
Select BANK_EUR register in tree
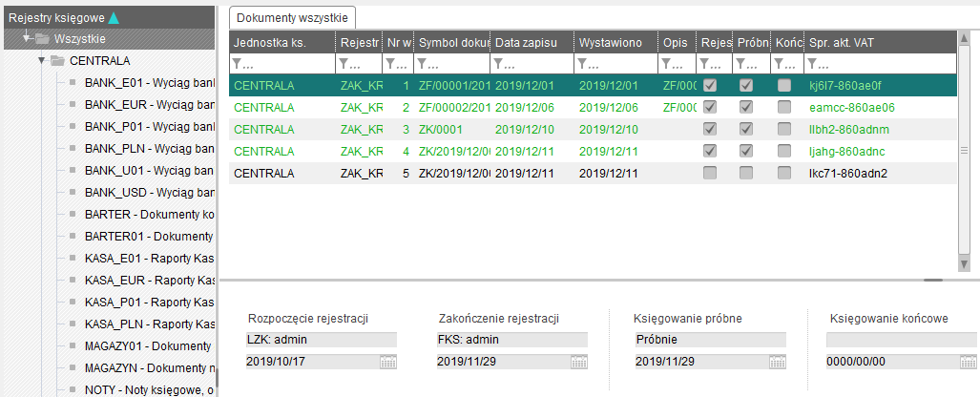click(149, 104)
